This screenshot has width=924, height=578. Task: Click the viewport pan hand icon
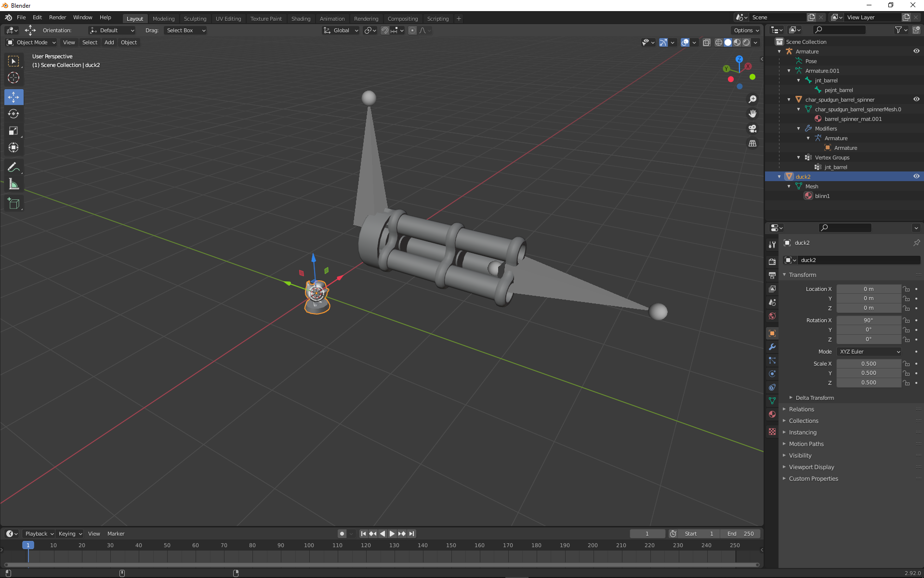pos(752,114)
